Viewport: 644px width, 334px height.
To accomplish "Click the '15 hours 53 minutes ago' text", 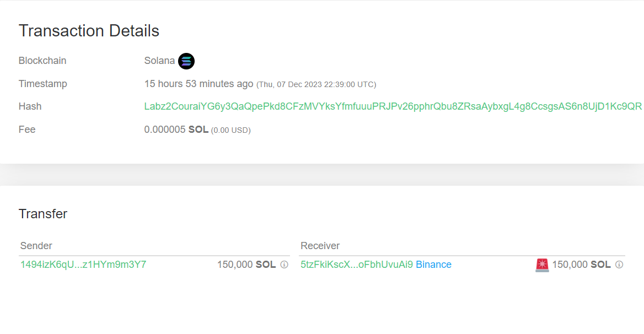I will (198, 84).
